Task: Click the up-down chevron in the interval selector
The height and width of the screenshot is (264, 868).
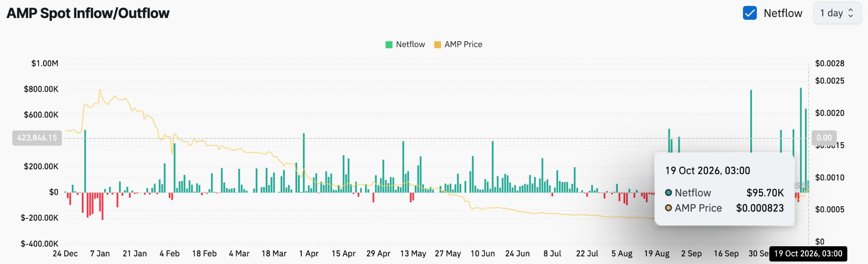Action: [x=851, y=13]
